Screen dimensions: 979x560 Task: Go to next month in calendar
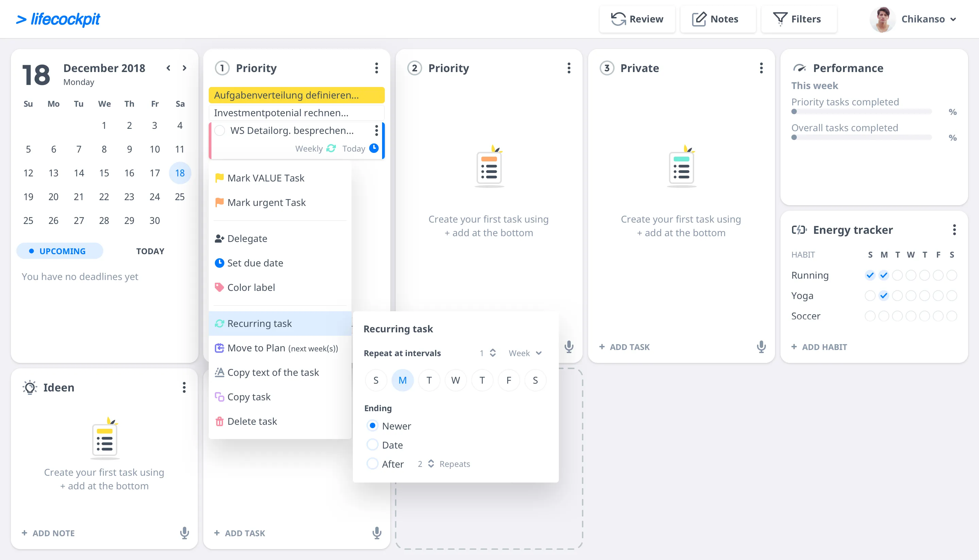(x=184, y=68)
